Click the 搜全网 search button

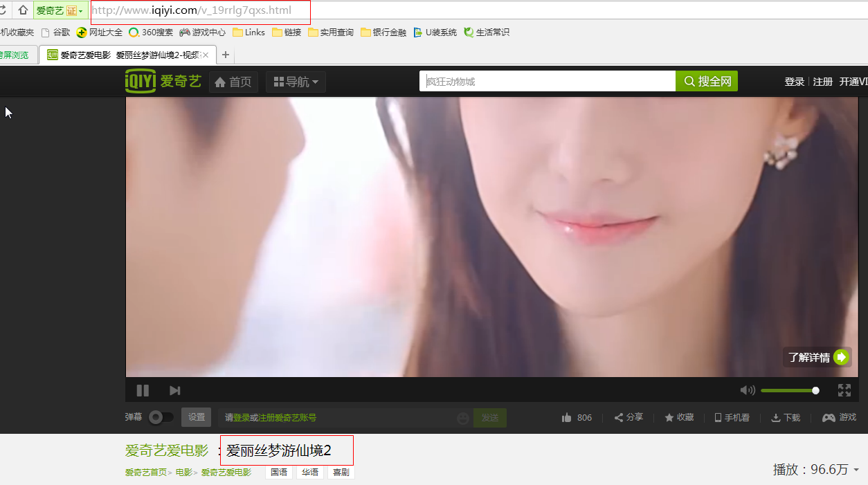coord(707,81)
